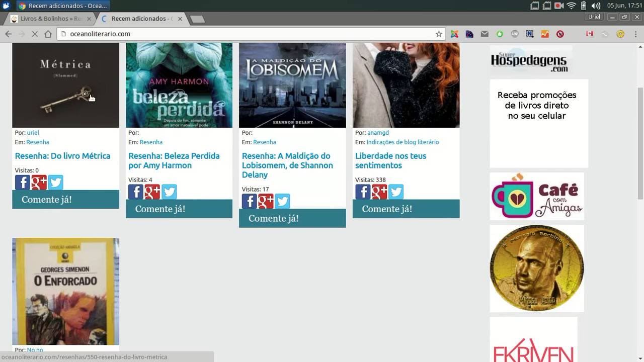Click the Super Hospedagens banner
This screenshot has height=362, width=644.
[531, 61]
